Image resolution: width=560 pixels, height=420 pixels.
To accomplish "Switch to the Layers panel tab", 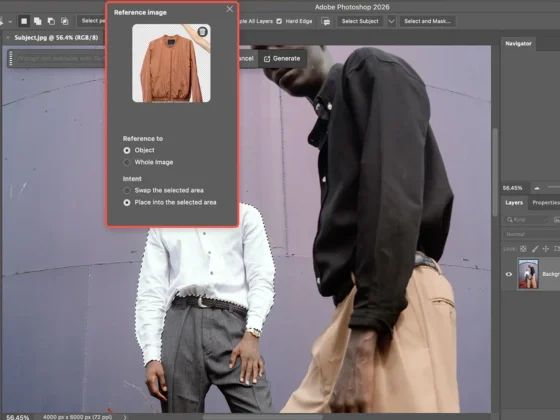I will tap(514, 202).
